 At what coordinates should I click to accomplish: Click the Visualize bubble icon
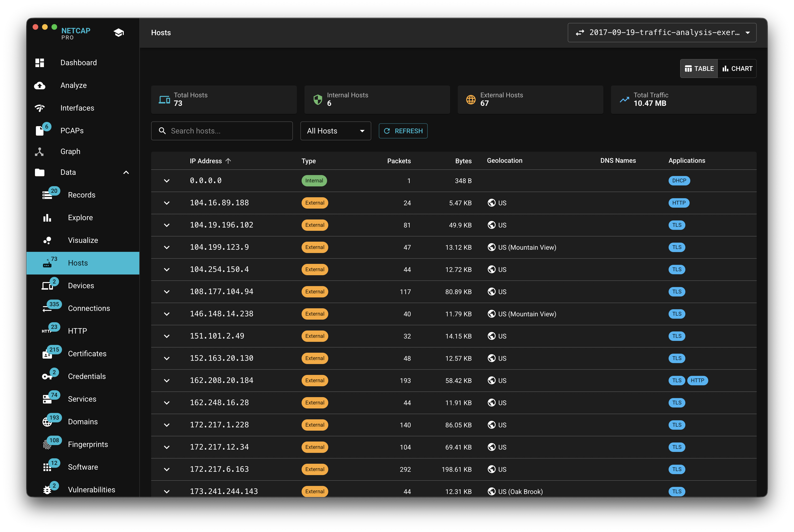click(x=47, y=240)
